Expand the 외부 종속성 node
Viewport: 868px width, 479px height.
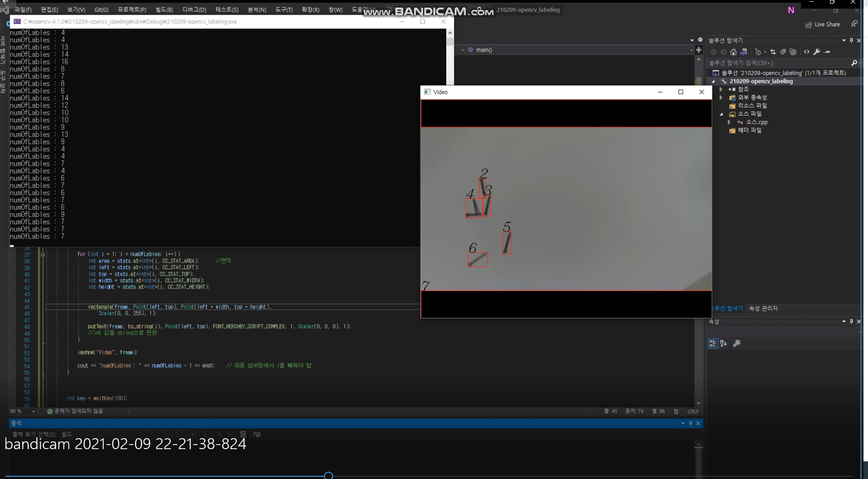click(721, 98)
